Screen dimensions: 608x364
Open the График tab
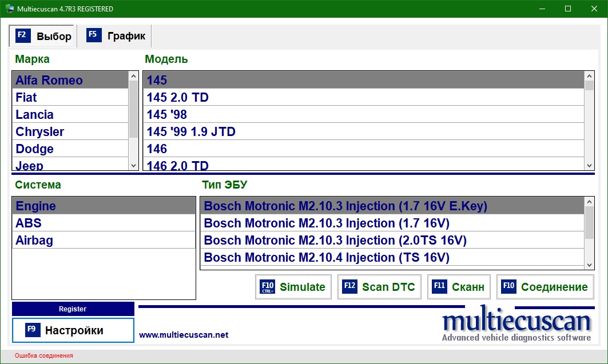pyautogui.click(x=115, y=35)
